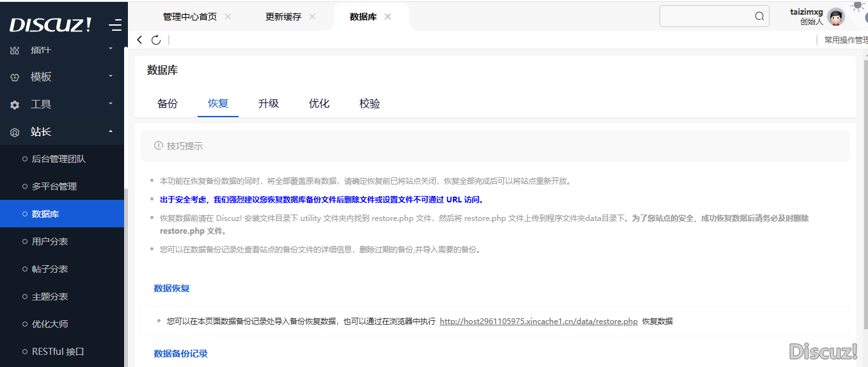The height and width of the screenshot is (367, 868).
Task: Expand the 模板 sidebar menu
Action: point(61,77)
